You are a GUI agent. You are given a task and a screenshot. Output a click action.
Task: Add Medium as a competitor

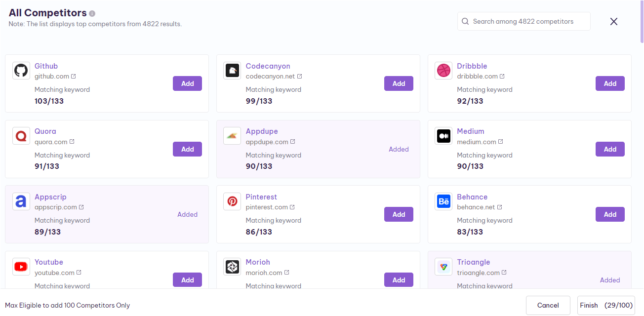610,149
